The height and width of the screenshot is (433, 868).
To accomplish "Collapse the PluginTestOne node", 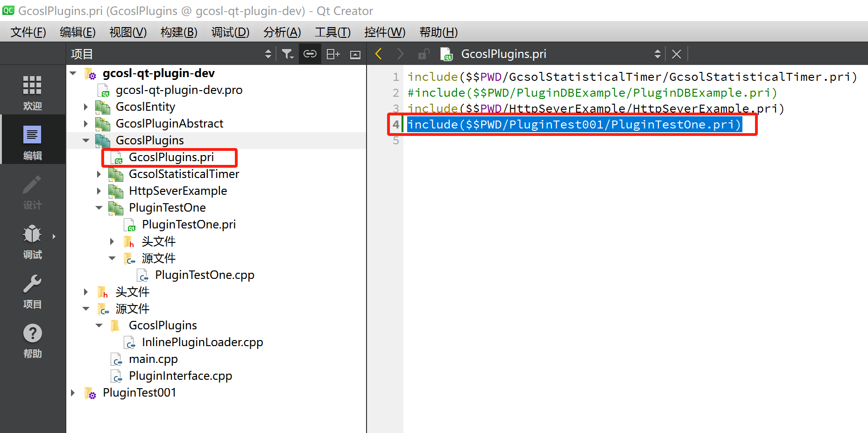I will pos(99,208).
